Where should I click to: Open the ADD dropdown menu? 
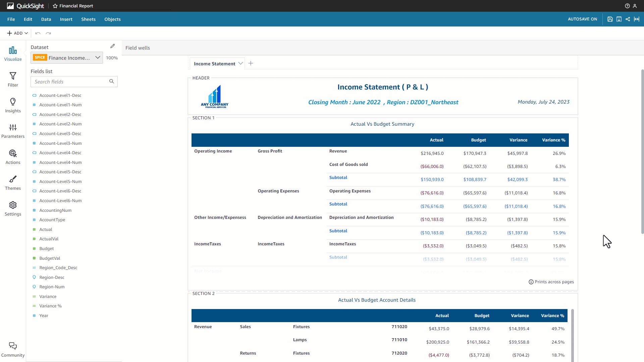[17, 33]
